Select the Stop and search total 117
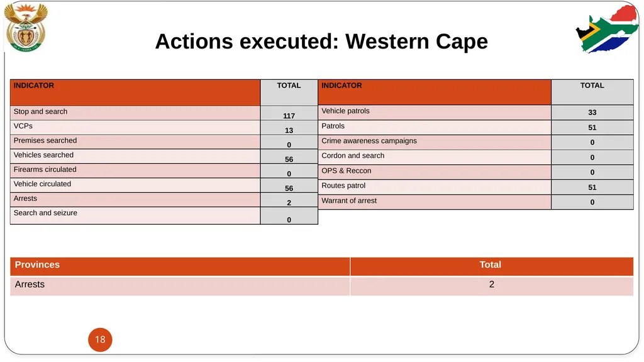The height and width of the screenshot is (362, 644). pos(289,116)
